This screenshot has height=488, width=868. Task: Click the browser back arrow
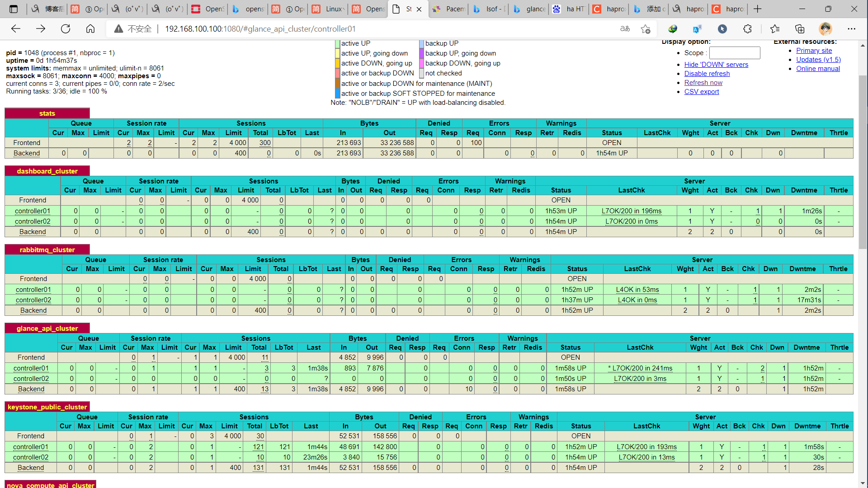point(16,29)
